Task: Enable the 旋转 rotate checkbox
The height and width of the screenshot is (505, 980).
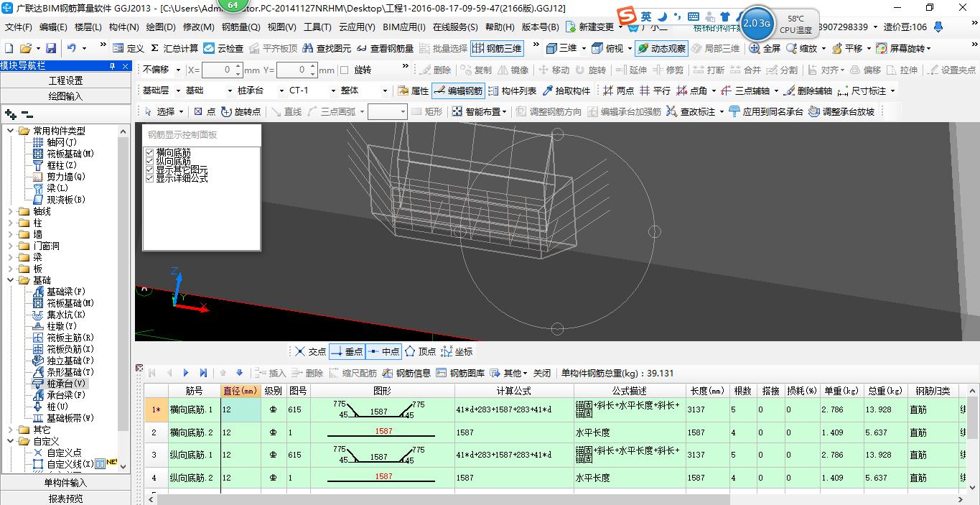Action: (344, 70)
